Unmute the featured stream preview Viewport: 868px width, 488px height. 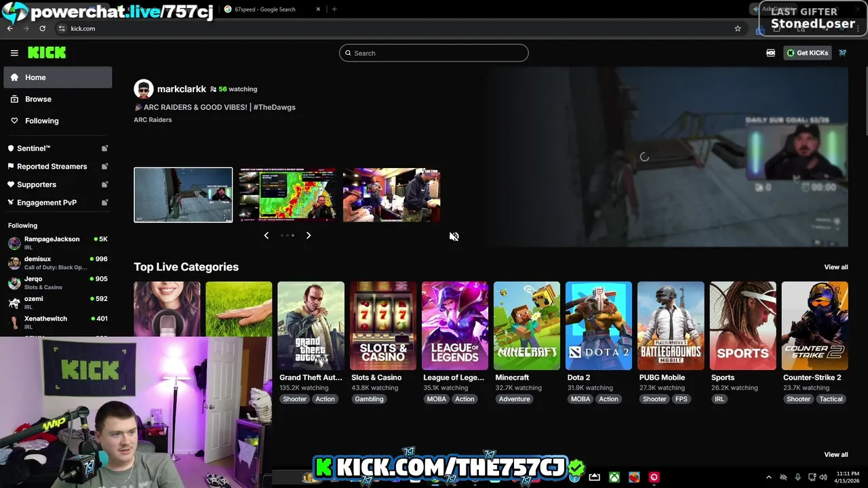(454, 237)
